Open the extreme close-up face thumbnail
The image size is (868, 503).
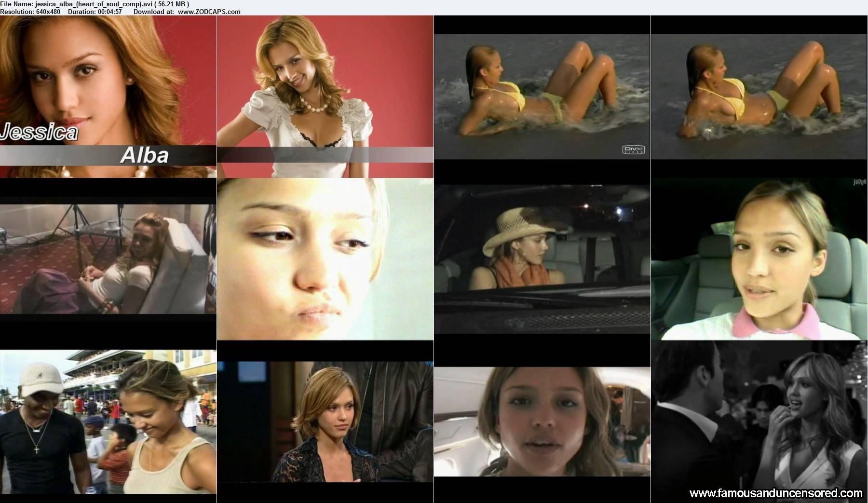click(x=325, y=259)
